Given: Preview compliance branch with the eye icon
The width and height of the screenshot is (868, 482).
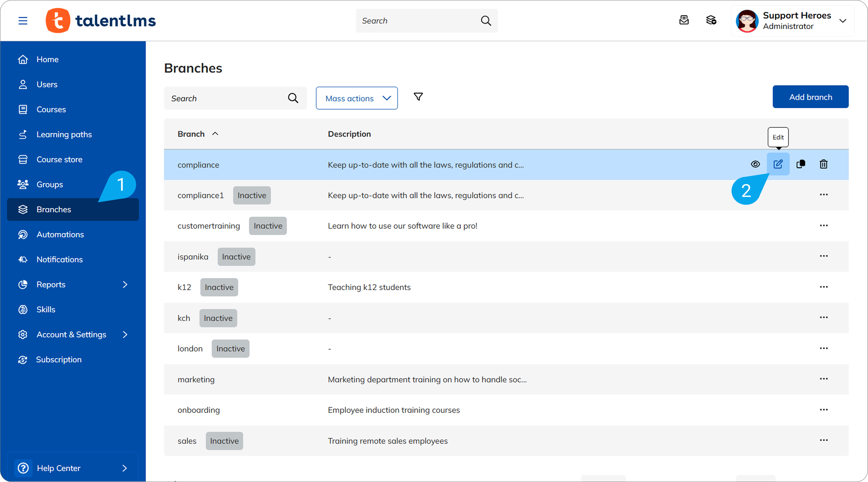Looking at the screenshot, I should point(755,164).
